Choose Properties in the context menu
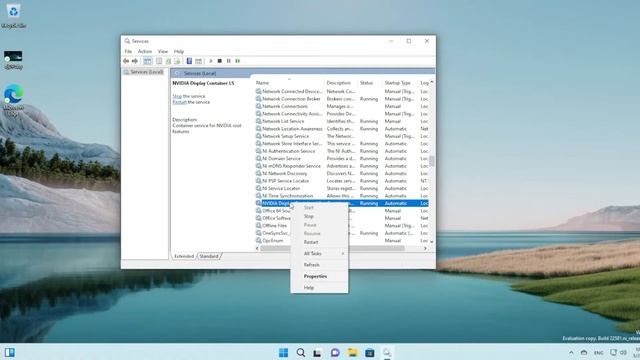The height and width of the screenshot is (360, 640). click(x=319, y=276)
